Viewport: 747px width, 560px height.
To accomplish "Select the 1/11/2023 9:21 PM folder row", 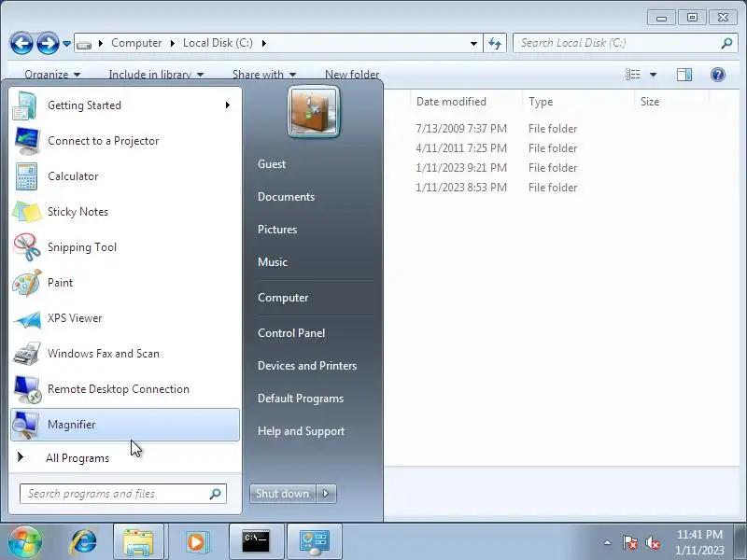I will (497, 168).
